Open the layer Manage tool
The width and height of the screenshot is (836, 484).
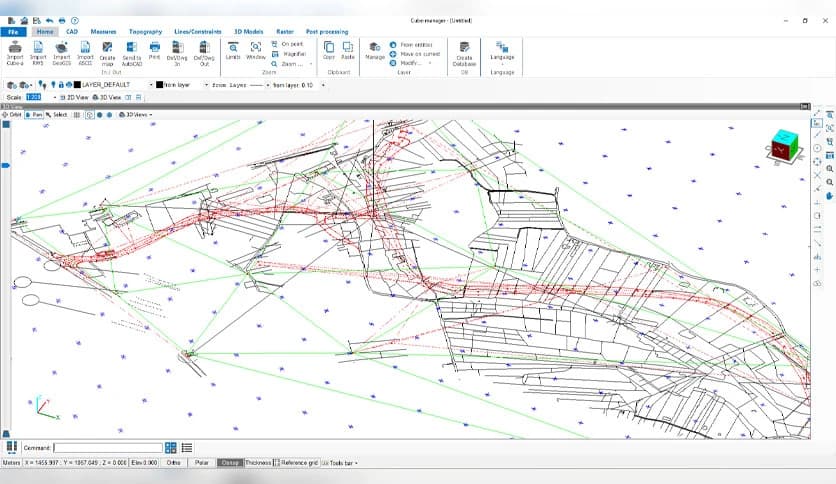(x=375, y=51)
